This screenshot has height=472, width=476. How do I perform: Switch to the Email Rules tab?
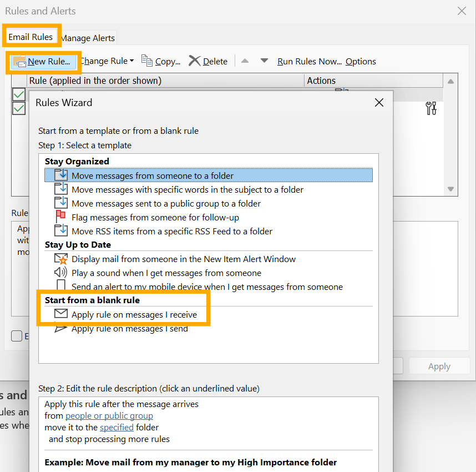[x=31, y=37]
